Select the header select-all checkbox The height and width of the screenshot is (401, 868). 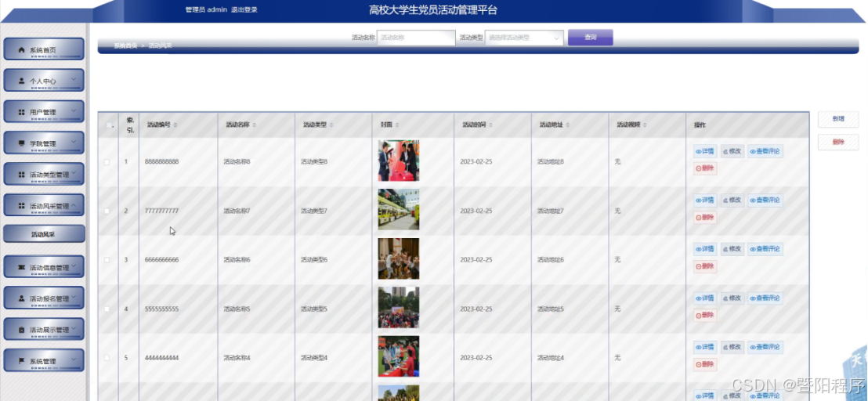pos(108,125)
